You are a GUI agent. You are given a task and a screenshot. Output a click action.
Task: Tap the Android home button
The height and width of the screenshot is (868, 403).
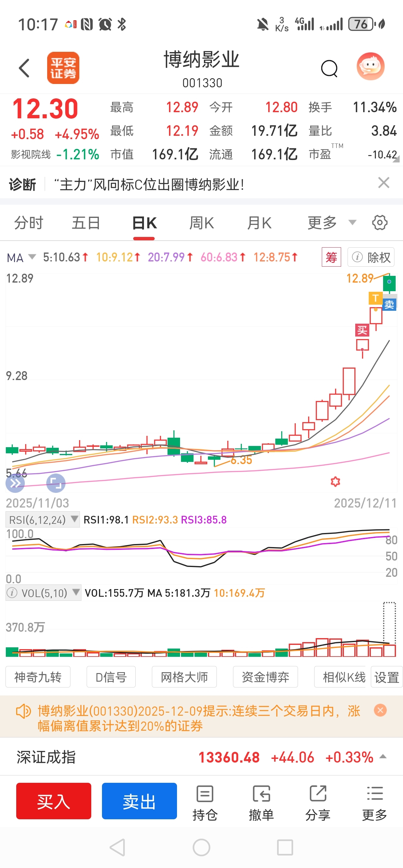[201, 847]
